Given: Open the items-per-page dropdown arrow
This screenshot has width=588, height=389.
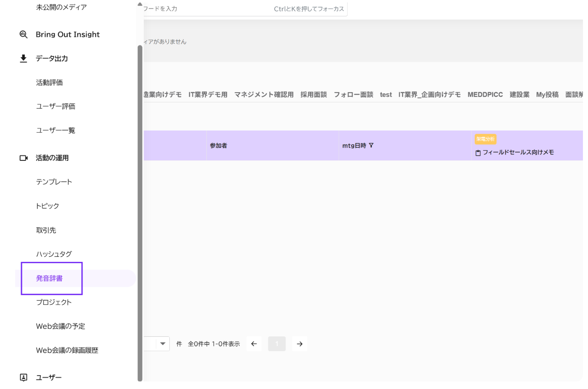Looking at the screenshot, I should click(x=163, y=344).
